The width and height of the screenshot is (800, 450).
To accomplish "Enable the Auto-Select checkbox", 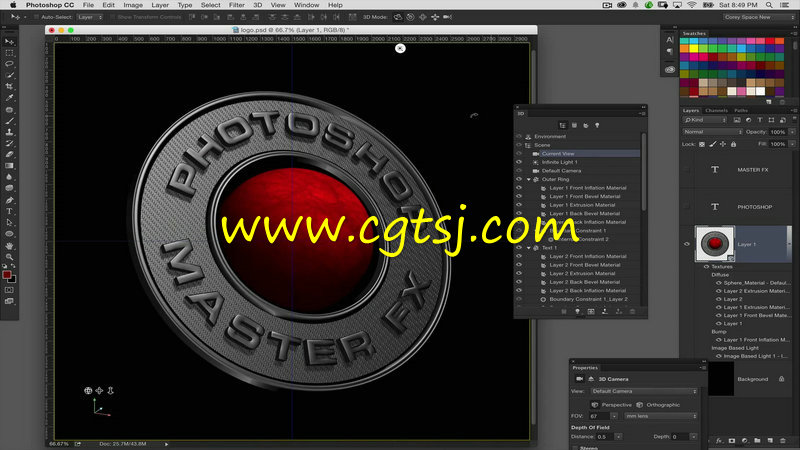I will (x=36, y=17).
